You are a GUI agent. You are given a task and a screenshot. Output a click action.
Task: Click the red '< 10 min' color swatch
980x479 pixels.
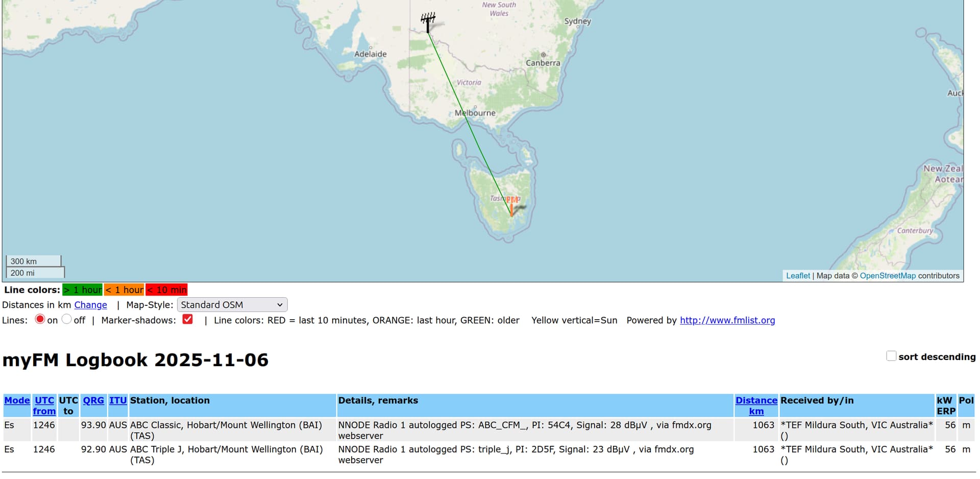[167, 290]
